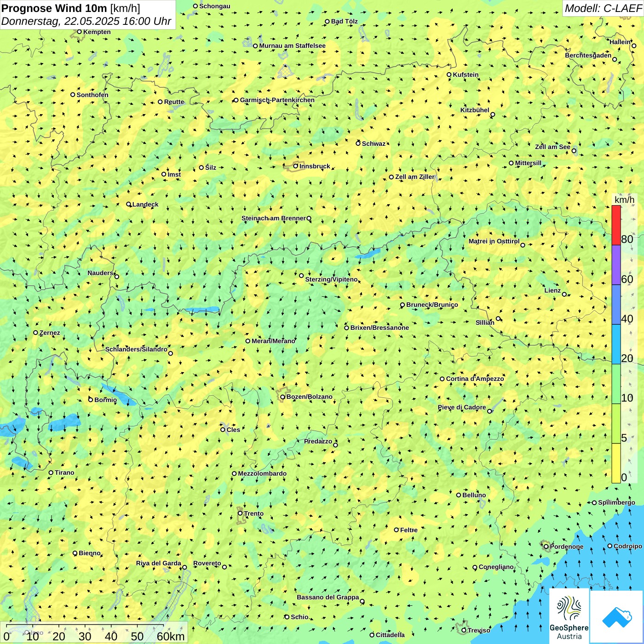The width and height of the screenshot is (644, 644).
Task: Click the Nauders label
Action: [100, 273]
